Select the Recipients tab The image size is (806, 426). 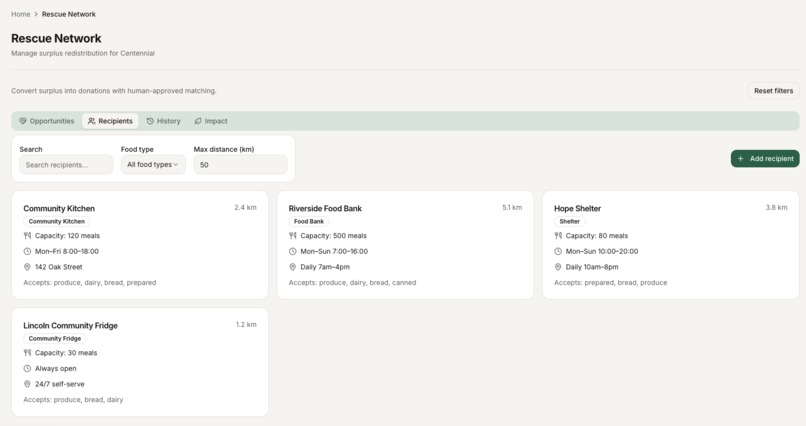coord(111,121)
